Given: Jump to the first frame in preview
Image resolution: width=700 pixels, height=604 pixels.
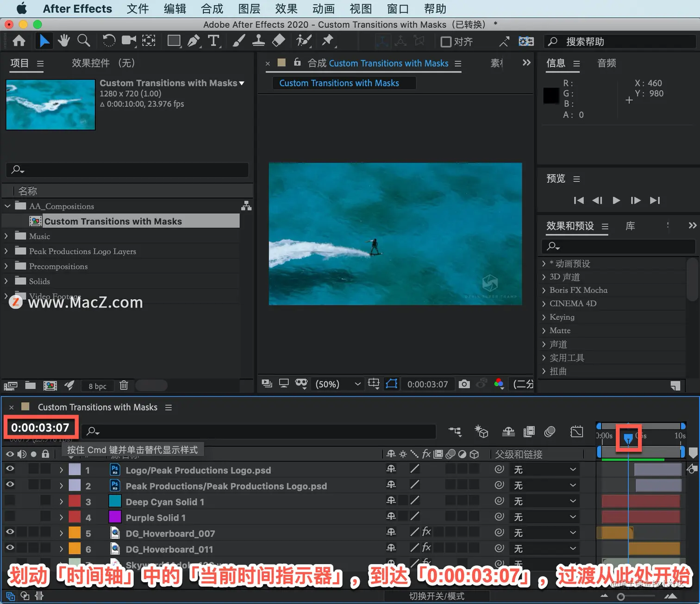Looking at the screenshot, I should click(x=579, y=200).
